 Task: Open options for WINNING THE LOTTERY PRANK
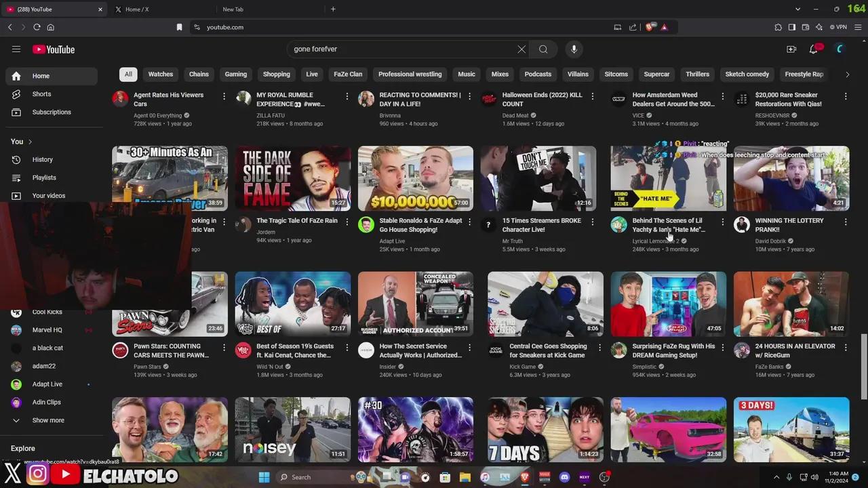[846, 222]
